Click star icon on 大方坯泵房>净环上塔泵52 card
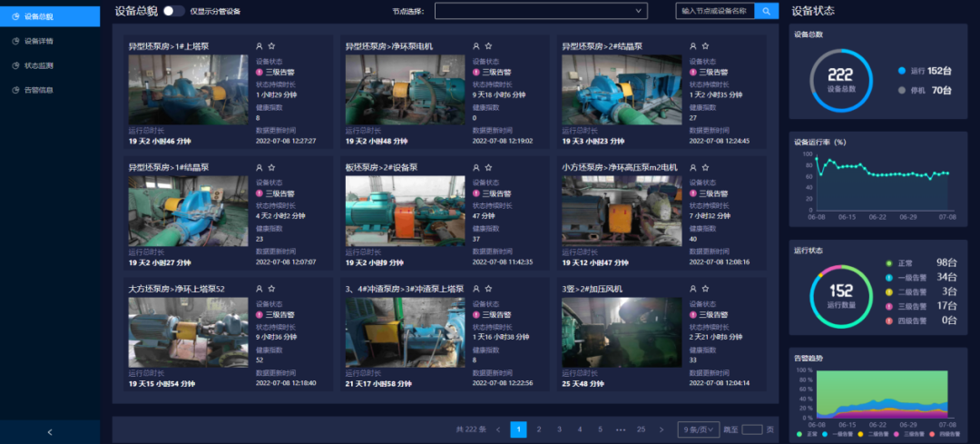The height and width of the screenshot is (444, 980). pyautogui.click(x=272, y=289)
